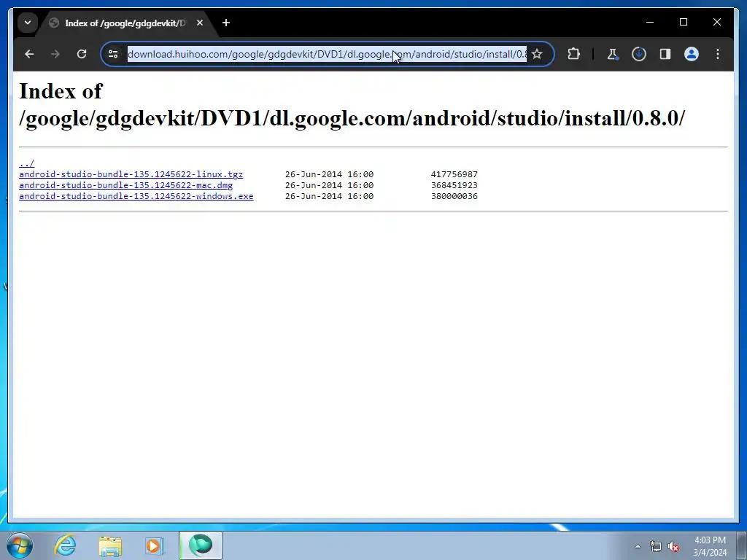Open Windows Media Player from taskbar
Viewport: 747px width, 560px height.
click(x=155, y=545)
